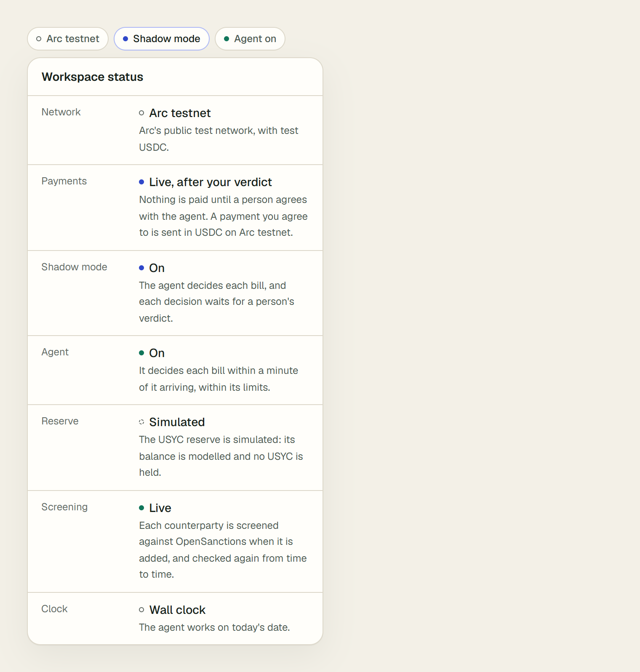Click "Nothing is paid until a person agrees" text
640x672 pixels.
coord(223,216)
